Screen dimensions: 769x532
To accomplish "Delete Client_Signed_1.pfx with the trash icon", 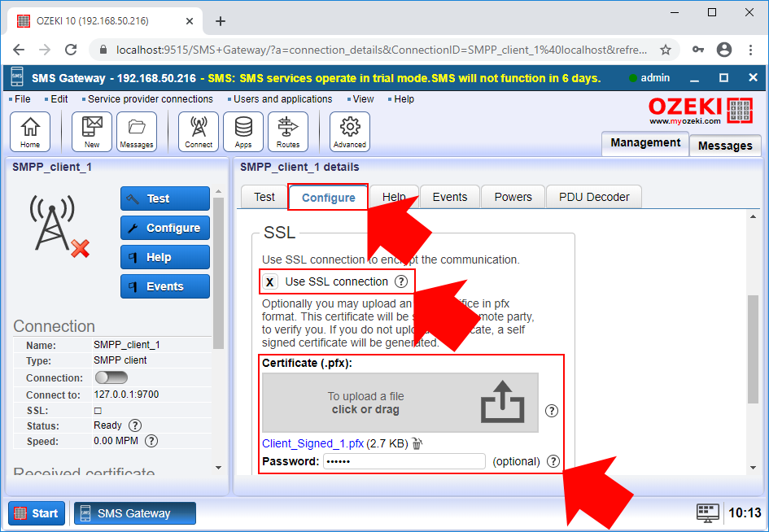I will [x=417, y=444].
